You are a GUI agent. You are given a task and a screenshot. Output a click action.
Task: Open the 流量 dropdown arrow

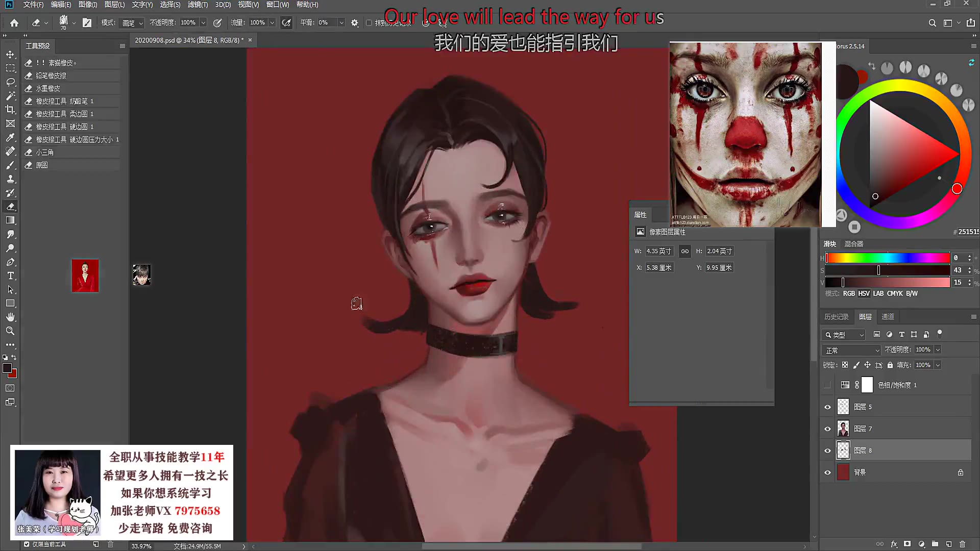click(272, 22)
